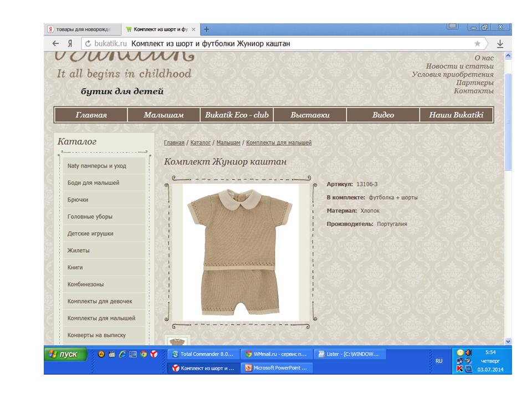
Task: Reload the page with the refresh icon
Action: click(x=88, y=43)
